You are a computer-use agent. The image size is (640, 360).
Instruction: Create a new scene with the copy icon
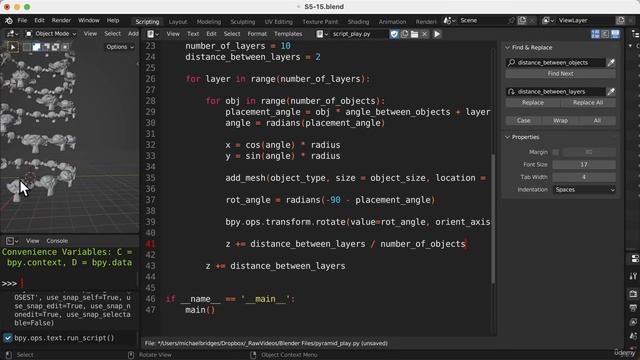[522, 20]
